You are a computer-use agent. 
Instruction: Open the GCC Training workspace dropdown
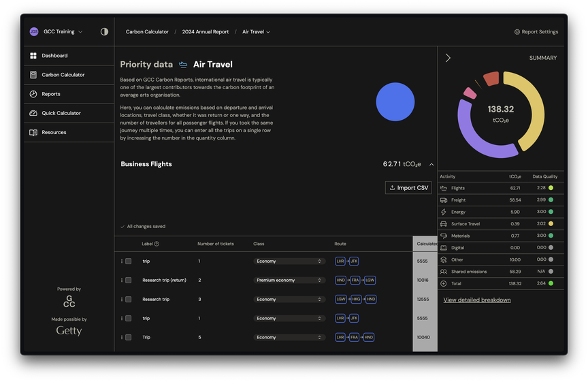(63, 31)
